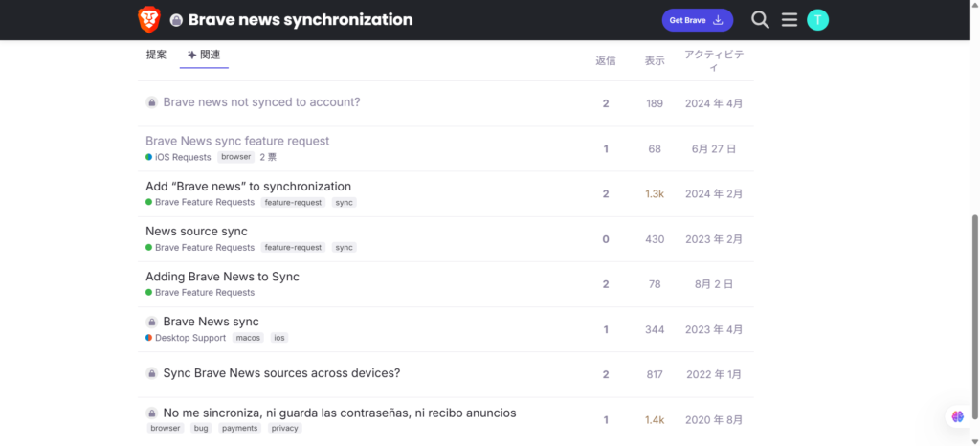Click lock icon beside Sync Brave News sources
The width and height of the screenshot is (980, 446).
tap(152, 373)
